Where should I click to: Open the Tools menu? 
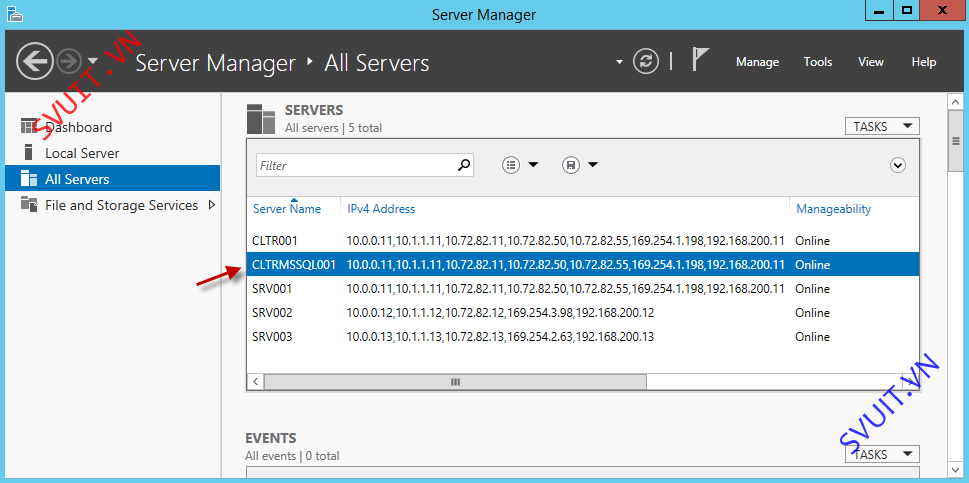tap(818, 62)
